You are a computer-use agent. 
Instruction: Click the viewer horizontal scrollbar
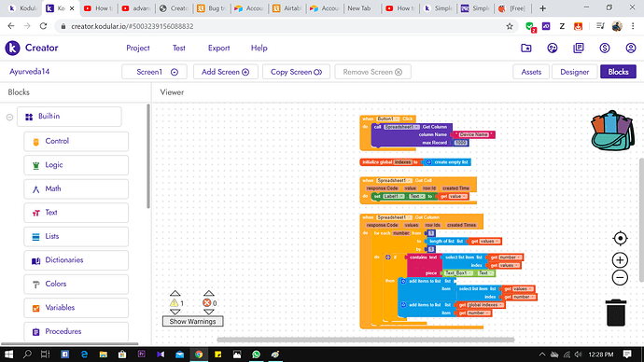pyautogui.click(x=366, y=340)
